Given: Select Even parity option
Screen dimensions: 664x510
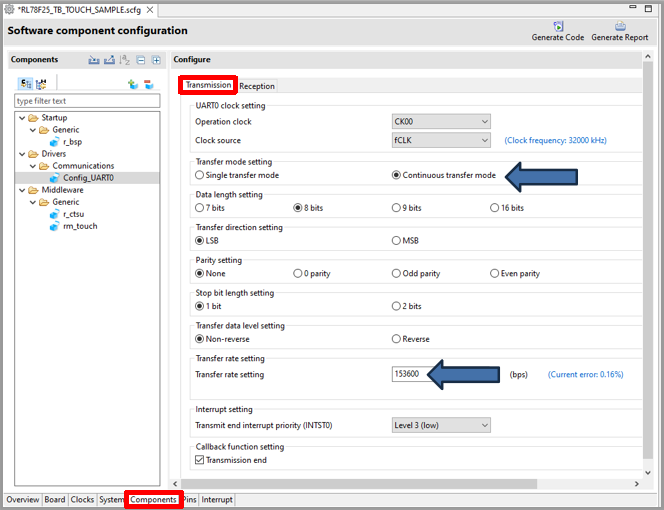Looking at the screenshot, I should (x=495, y=273).
